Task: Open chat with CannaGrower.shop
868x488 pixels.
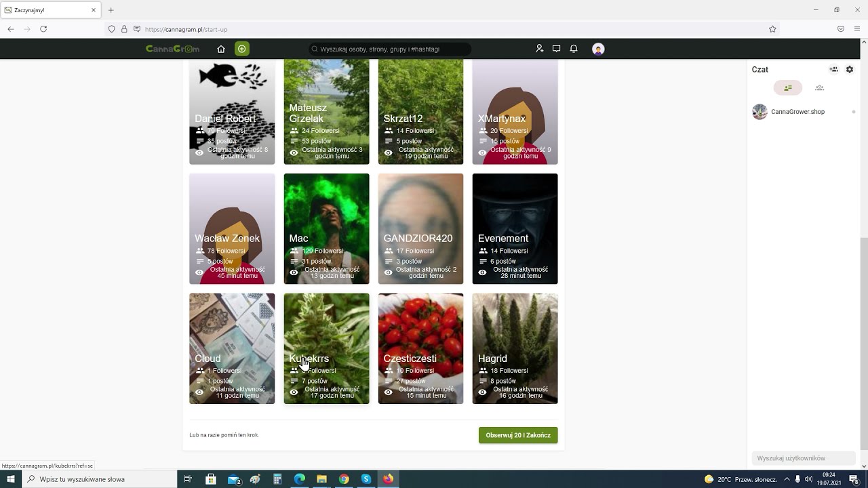Action: (804, 112)
